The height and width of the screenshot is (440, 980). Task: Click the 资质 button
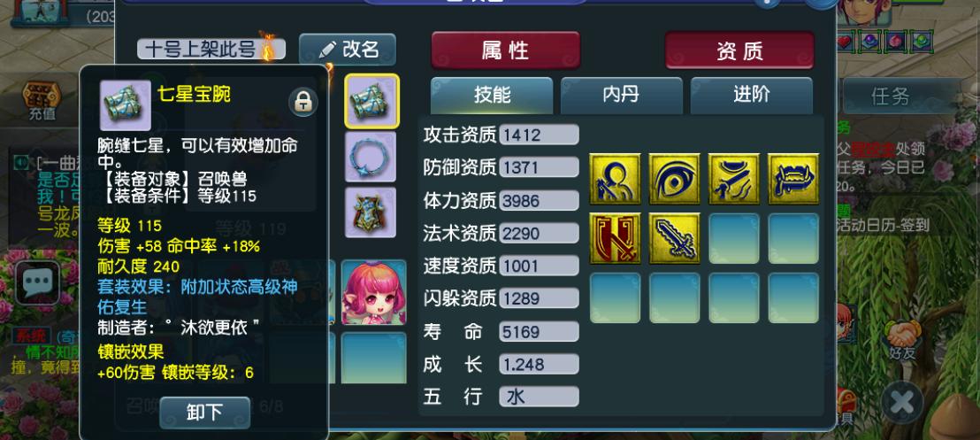point(739,50)
